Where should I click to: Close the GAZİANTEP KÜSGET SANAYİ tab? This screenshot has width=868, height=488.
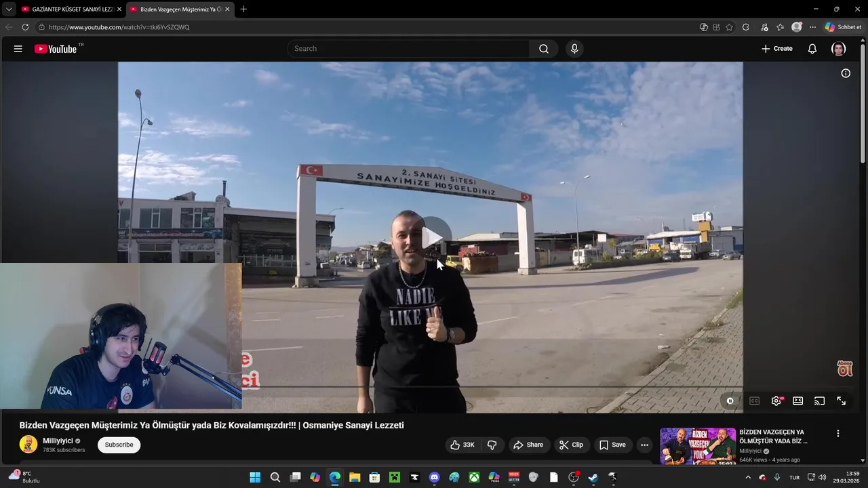(119, 9)
